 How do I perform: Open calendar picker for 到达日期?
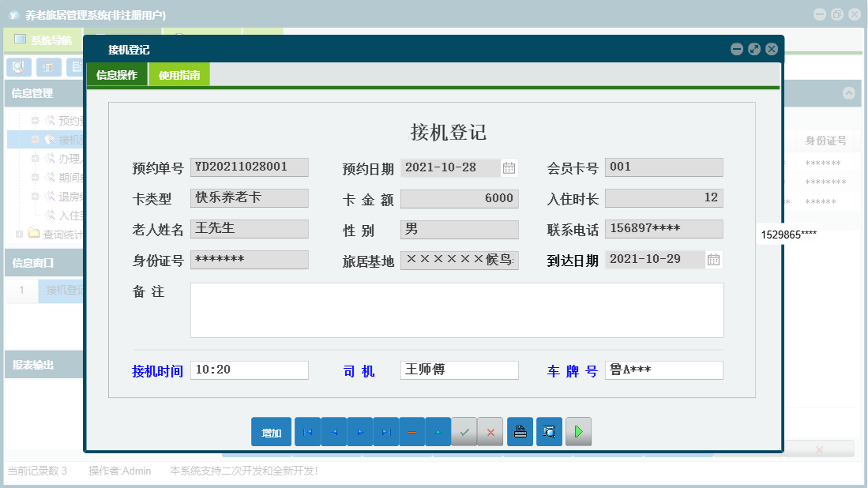tap(713, 259)
